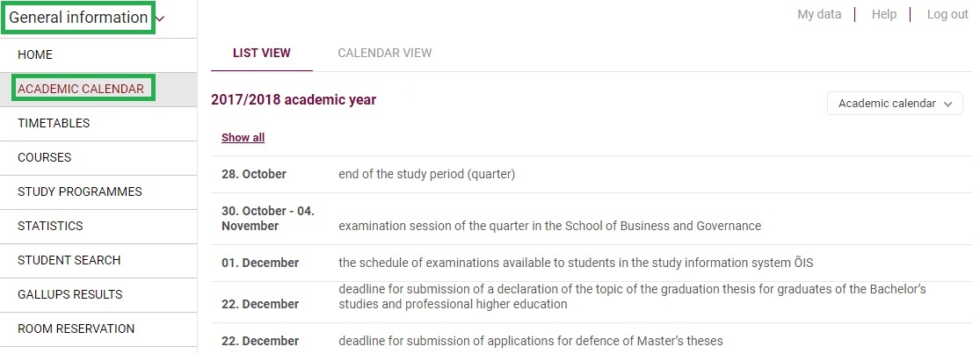This screenshot has width=980, height=354.
Task: Open Courses in the sidebar
Action: pos(98,158)
